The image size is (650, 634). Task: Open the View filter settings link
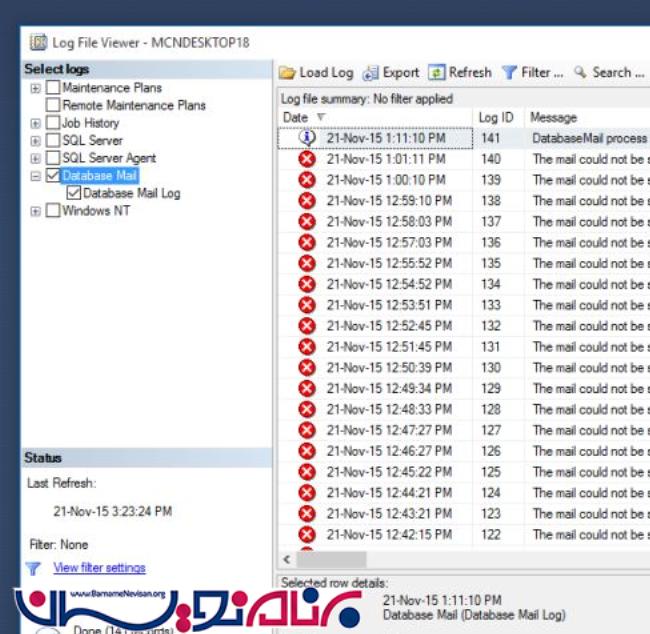point(99,568)
